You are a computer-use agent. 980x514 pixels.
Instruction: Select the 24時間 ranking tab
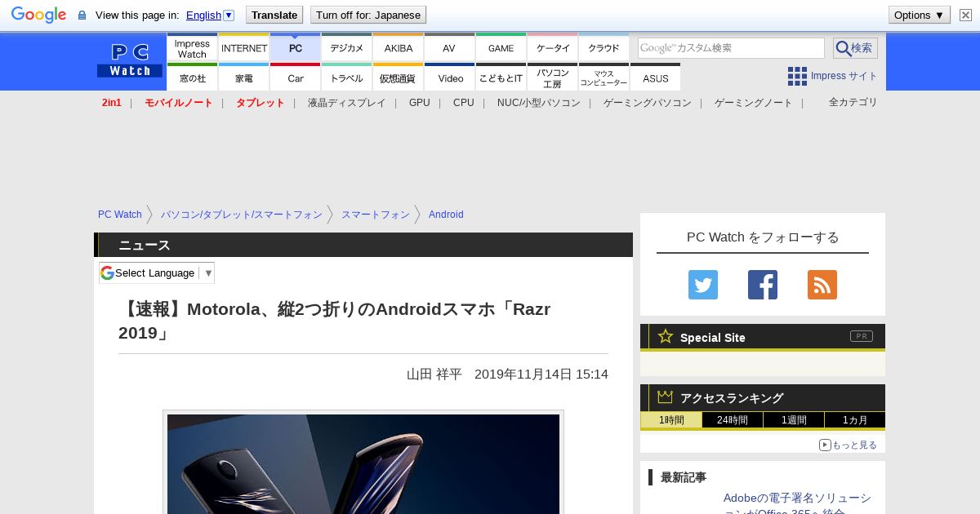[733, 420]
